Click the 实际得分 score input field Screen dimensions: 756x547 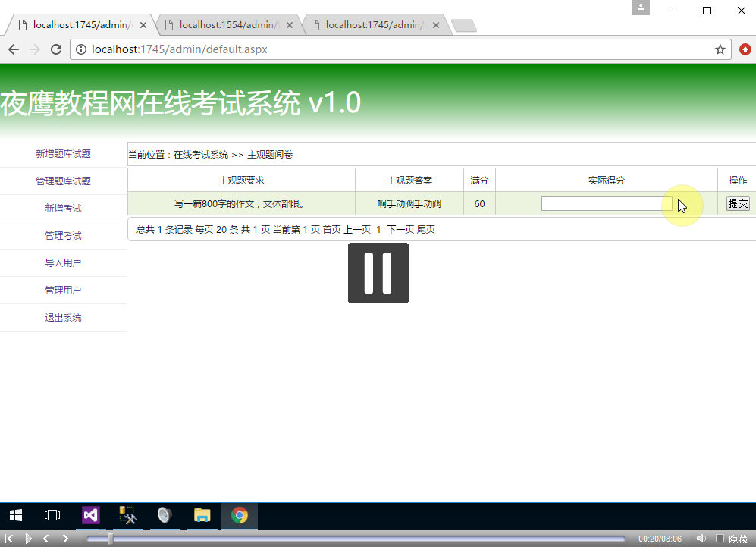(605, 203)
